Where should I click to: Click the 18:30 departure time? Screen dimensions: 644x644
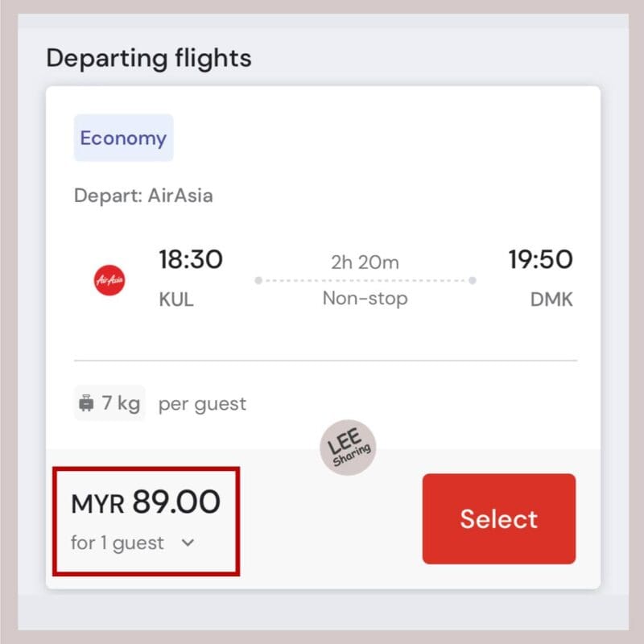pyautogui.click(x=191, y=259)
